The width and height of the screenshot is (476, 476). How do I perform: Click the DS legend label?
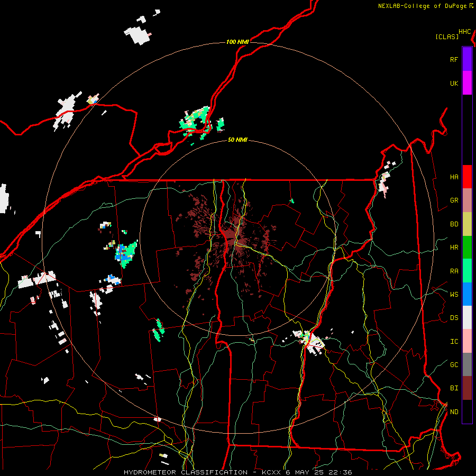point(454,318)
